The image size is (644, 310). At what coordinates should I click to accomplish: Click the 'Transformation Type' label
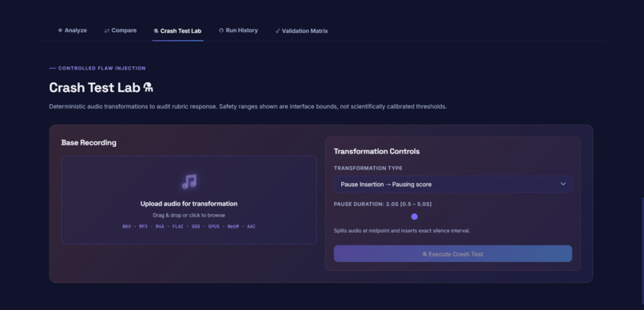click(368, 169)
